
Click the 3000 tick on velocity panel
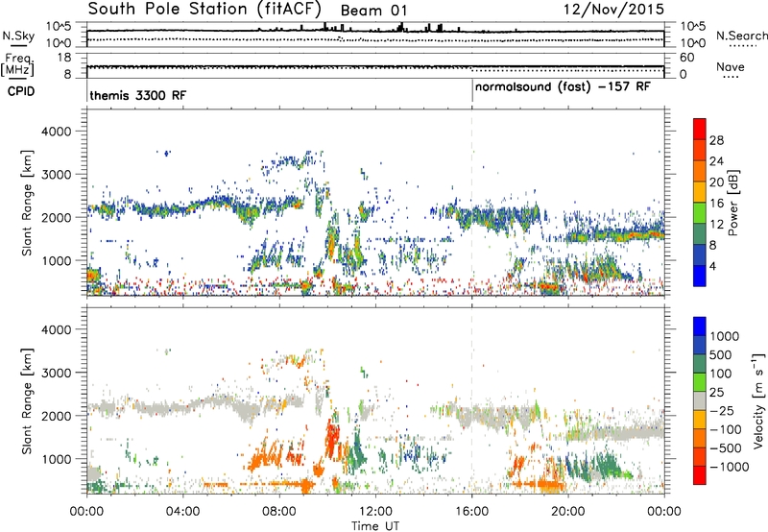(57, 373)
